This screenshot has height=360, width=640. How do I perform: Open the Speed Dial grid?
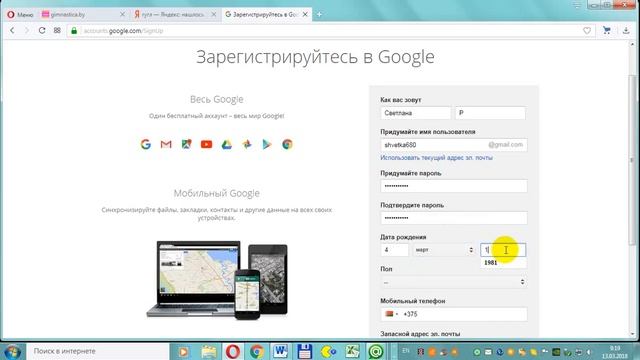point(57,31)
